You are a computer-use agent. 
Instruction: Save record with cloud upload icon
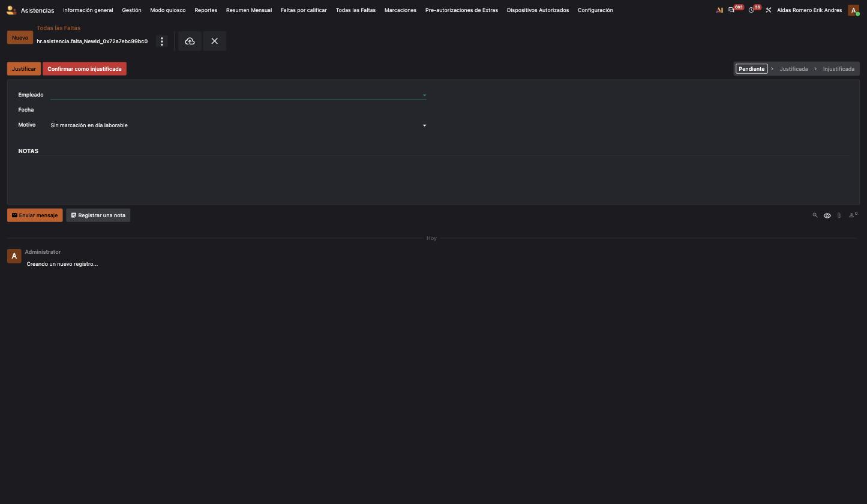[190, 41]
